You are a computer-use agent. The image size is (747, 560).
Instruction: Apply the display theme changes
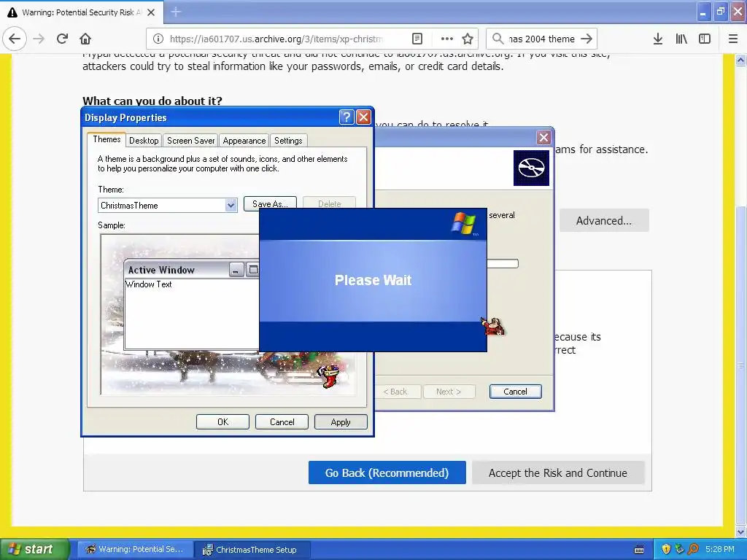coord(341,422)
